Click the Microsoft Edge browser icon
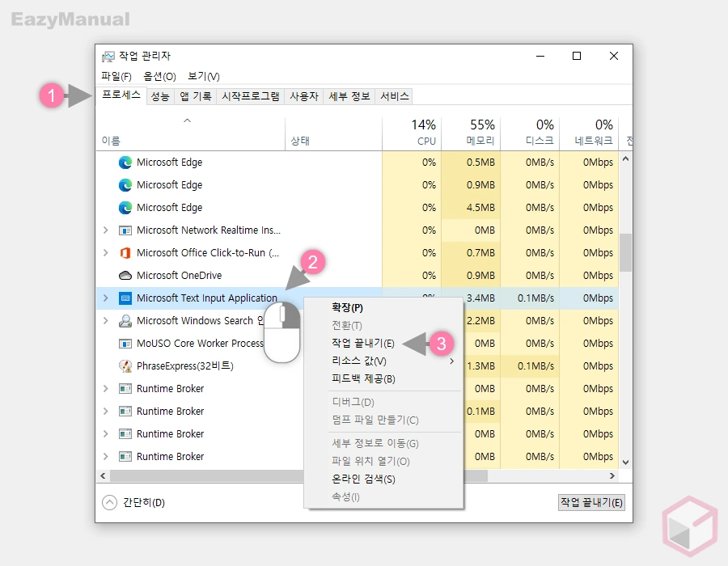The height and width of the screenshot is (566, 728). click(125, 162)
